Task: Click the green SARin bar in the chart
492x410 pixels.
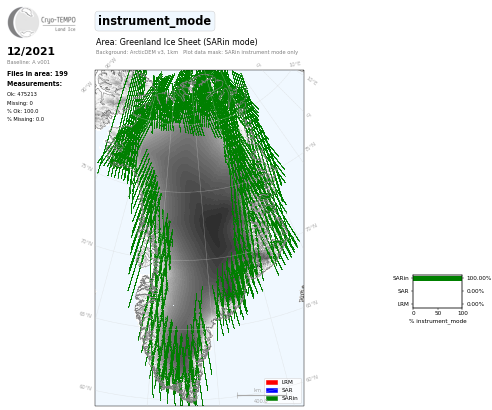Action: 438,278
